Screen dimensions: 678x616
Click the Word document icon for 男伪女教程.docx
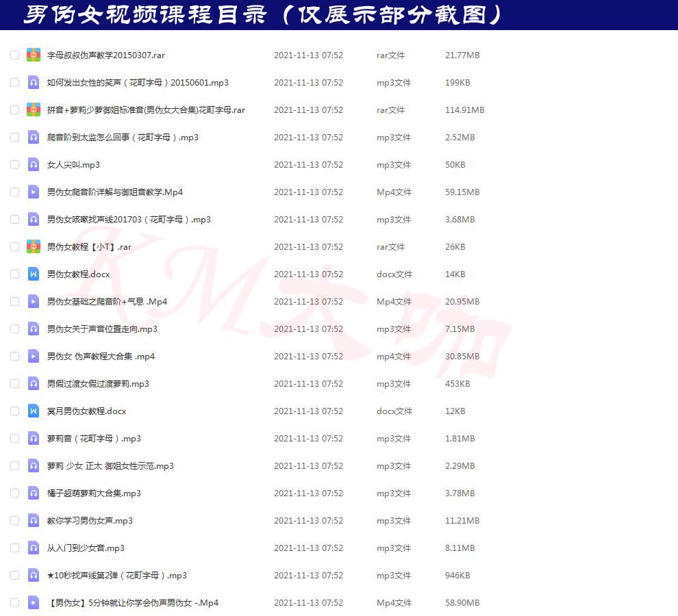click(33, 274)
